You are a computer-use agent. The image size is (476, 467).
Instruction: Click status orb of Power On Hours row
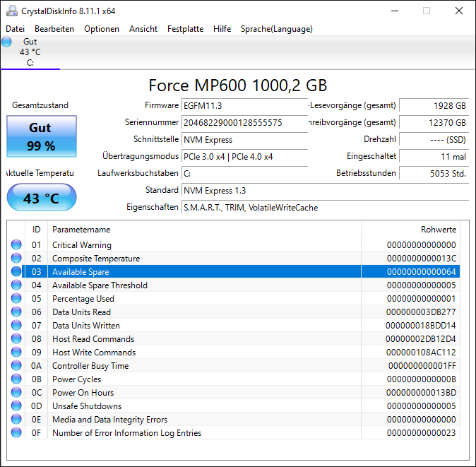(16, 392)
